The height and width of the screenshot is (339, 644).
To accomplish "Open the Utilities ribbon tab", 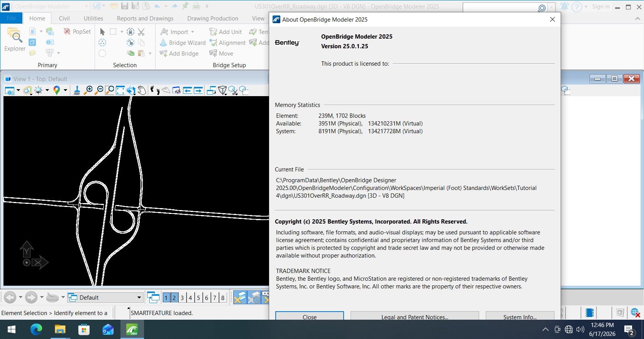I will pos(93,18).
